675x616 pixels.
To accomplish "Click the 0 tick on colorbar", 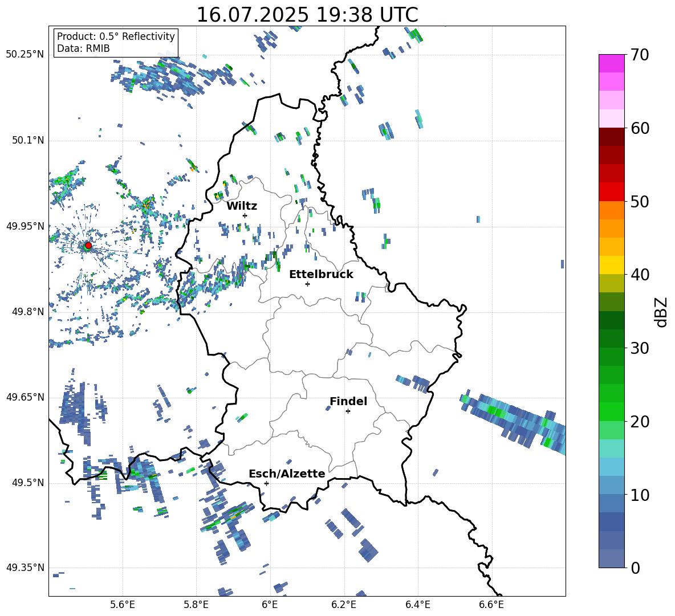I will pos(635,568).
